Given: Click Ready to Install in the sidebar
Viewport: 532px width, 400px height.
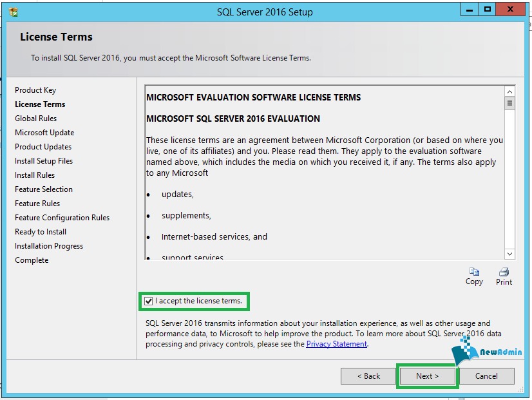Looking at the screenshot, I should click(x=41, y=232).
